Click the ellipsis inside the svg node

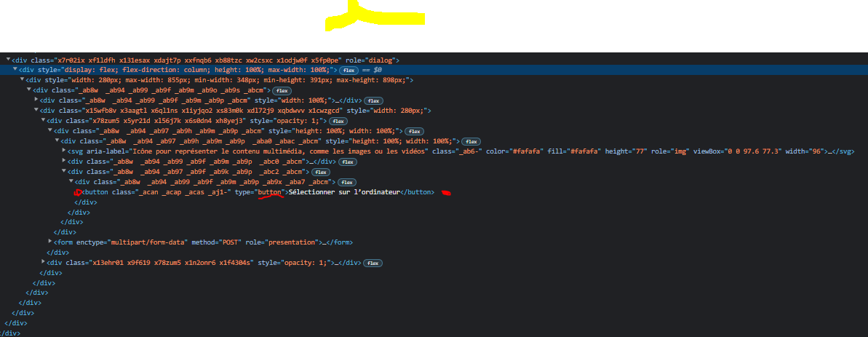pos(829,151)
